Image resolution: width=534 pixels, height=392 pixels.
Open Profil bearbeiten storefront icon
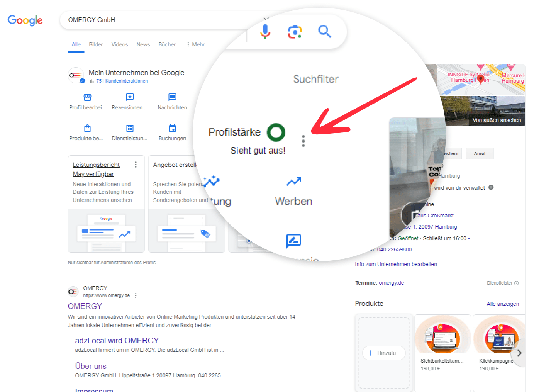point(88,97)
